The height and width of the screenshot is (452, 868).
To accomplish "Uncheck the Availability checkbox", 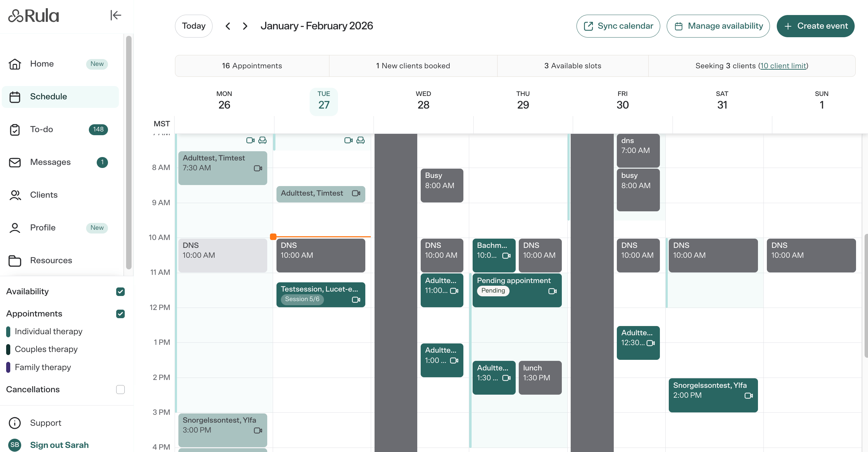I will click(120, 292).
